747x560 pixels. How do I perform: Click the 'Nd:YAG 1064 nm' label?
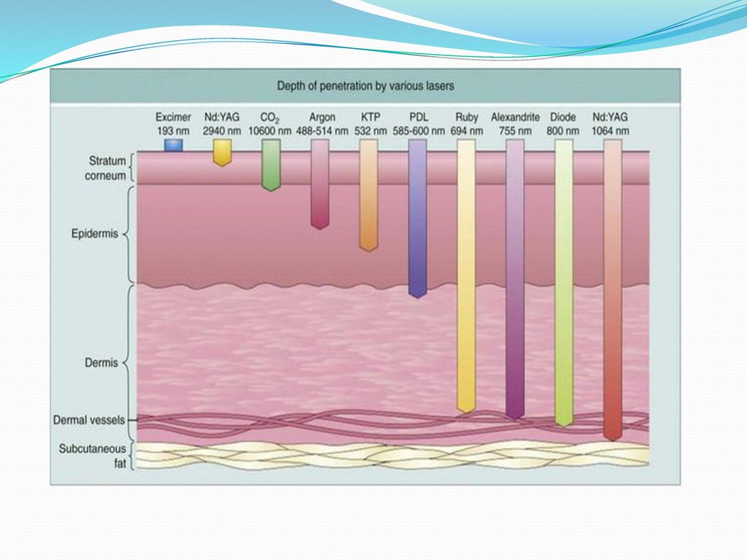[x=610, y=124]
